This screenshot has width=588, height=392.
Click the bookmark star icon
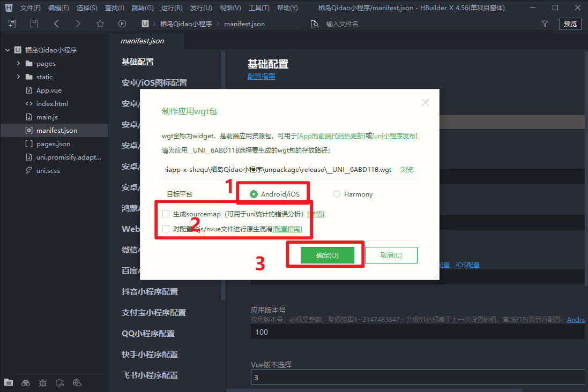point(100,24)
